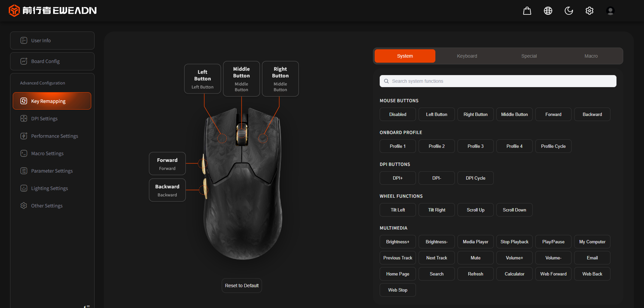Click Reset to Default button
This screenshot has height=308, width=644.
tap(241, 286)
